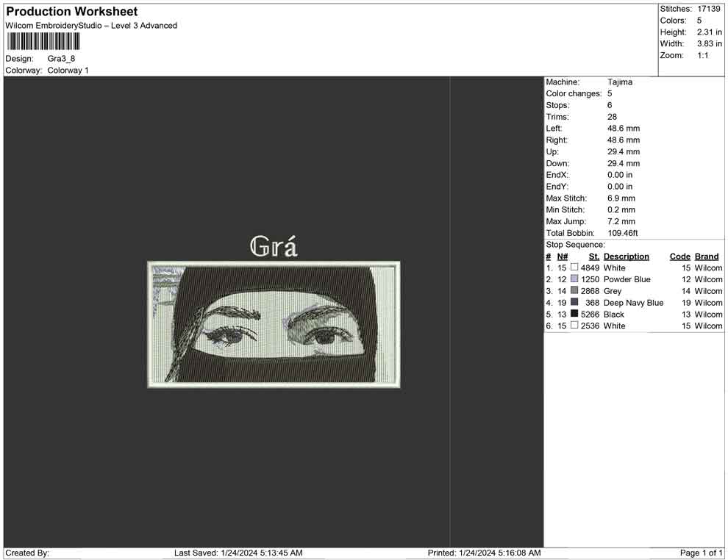Click the Color changes label

tap(574, 94)
